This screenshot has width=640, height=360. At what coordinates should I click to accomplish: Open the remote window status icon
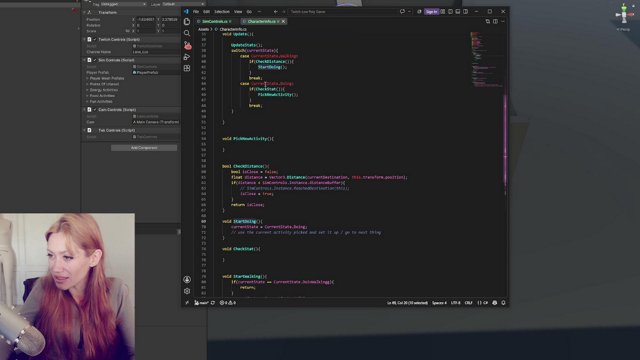(x=187, y=303)
